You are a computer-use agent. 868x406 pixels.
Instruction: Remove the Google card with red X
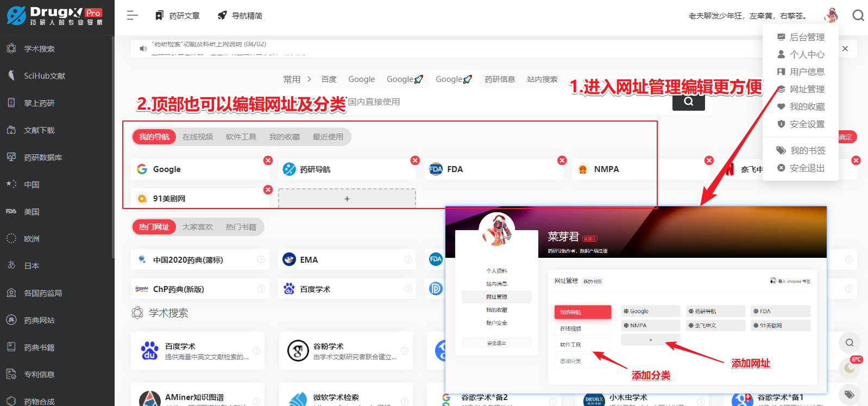[268, 160]
